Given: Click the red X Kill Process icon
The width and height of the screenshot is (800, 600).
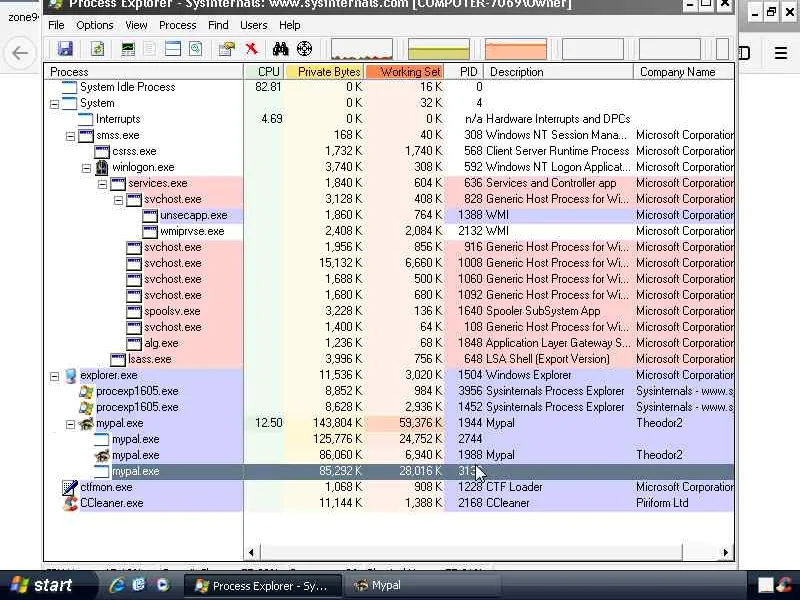Looking at the screenshot, I should tap(251, 49).
